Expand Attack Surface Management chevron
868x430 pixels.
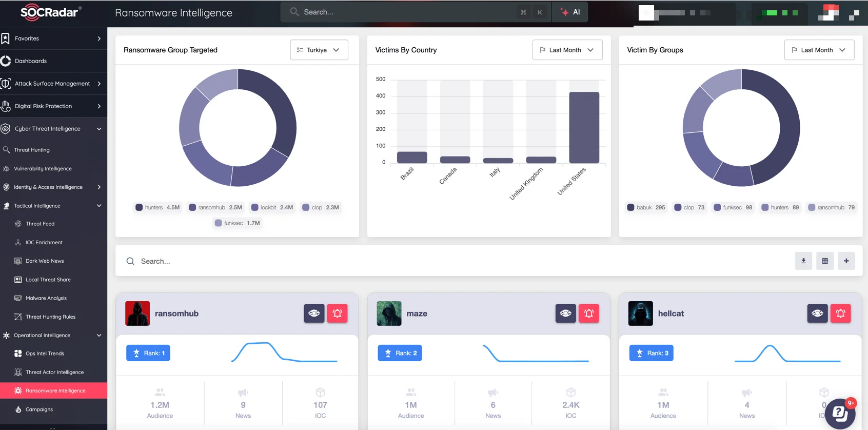99,84
